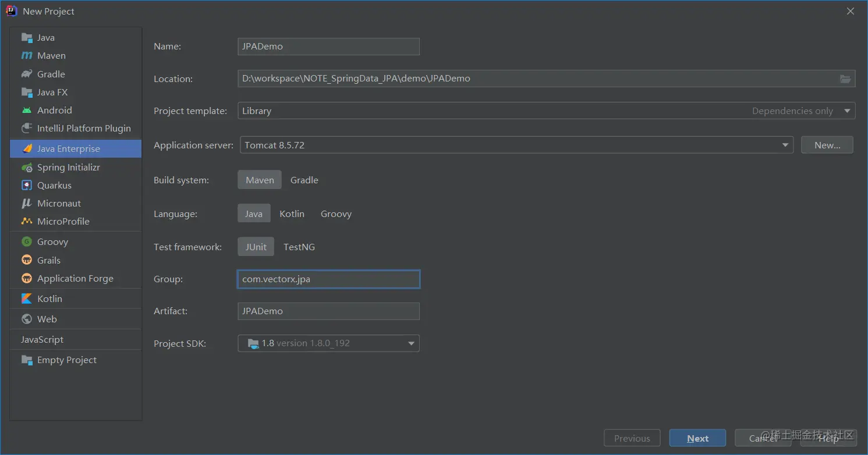Select Maven build system
This screenshot has width=868, height=455.
(x=260, y=180)
